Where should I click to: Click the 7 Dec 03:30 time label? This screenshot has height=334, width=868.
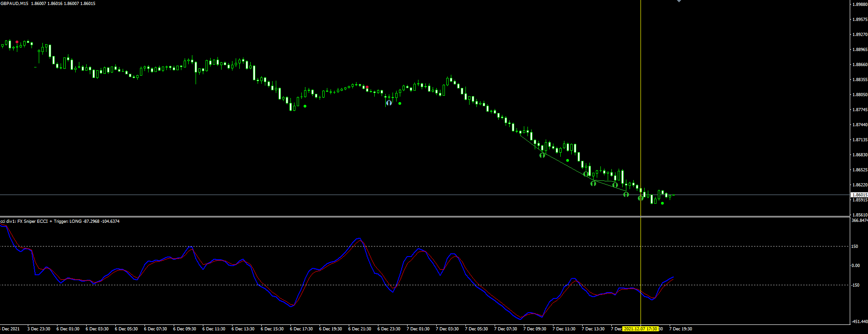point(447,329)
